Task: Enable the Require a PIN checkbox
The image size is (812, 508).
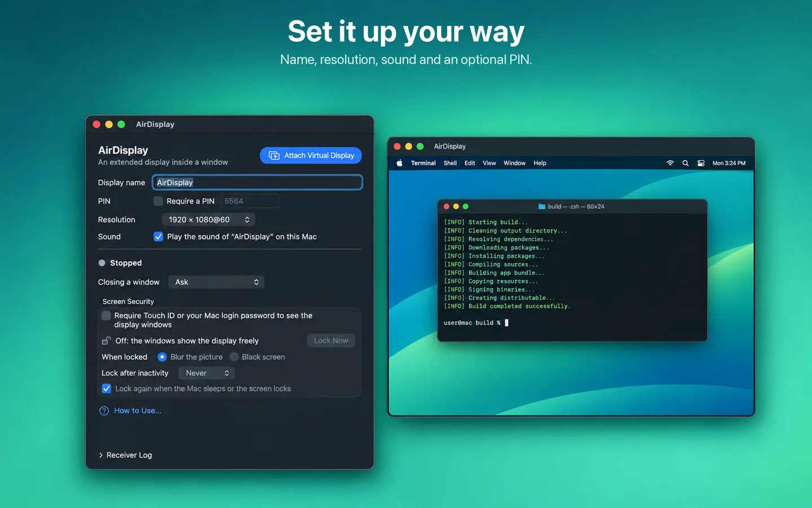Action: 158,201
